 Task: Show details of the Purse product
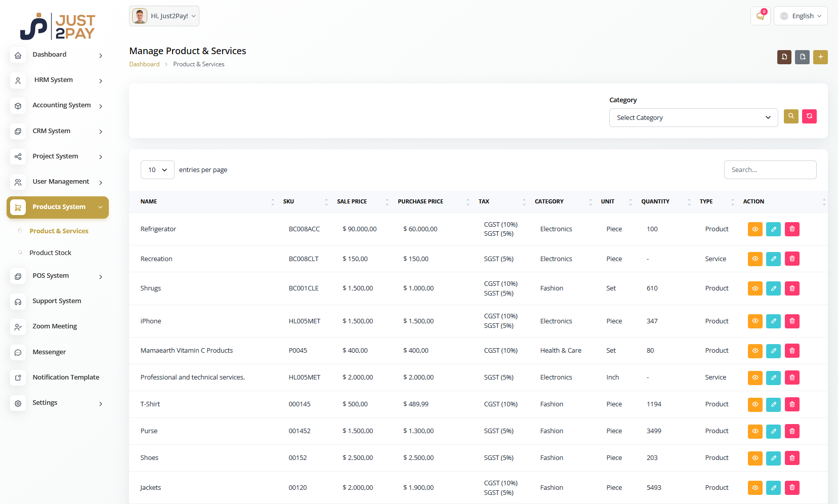pyautogui.click(x=755, y=431)
